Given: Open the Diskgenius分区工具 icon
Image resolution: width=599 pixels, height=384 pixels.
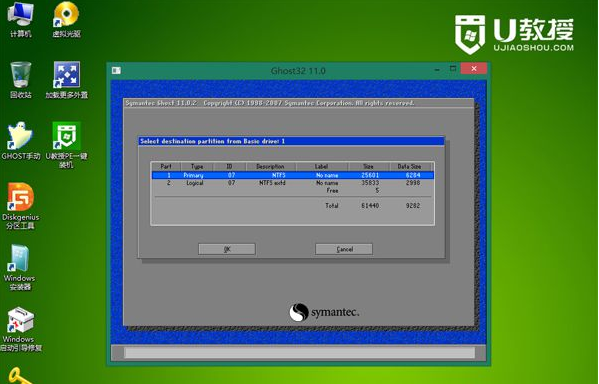Looking at the screenshot, I should click(x=21, y=206).
